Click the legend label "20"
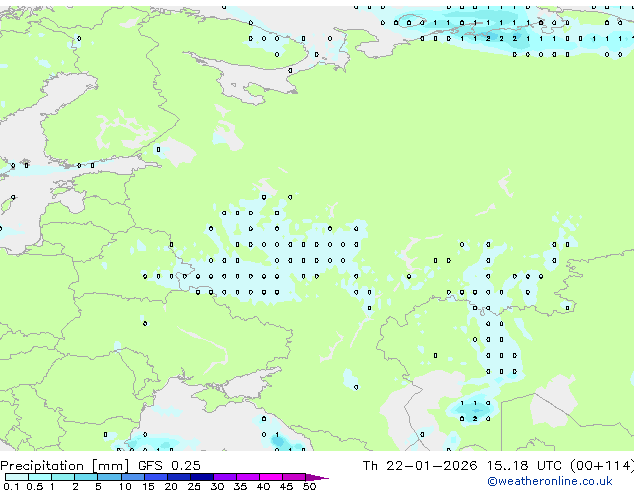Viewport: 634px width, 490px height. pyautogui.click(x=171, y=486)
